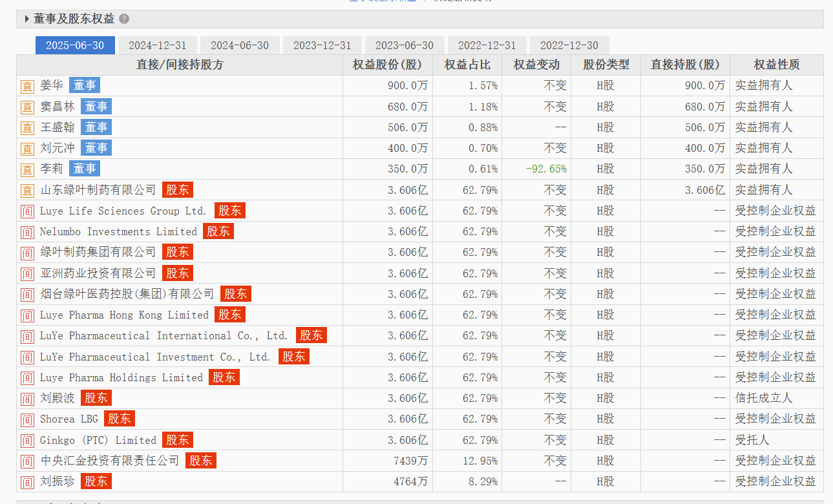Click the 间 icon next to 刘振珍
This screenshot has width=833, height=504.
27,482
